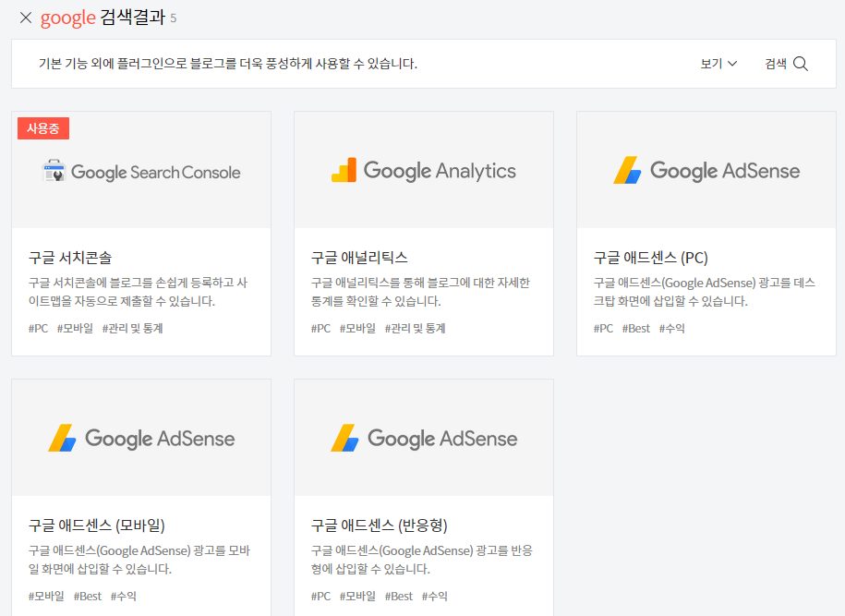845x616 pixels.
Task: Click #Best tag on 구글 애드센스 (PC) card
Action: pyautogui.click(x=636, y=328)
